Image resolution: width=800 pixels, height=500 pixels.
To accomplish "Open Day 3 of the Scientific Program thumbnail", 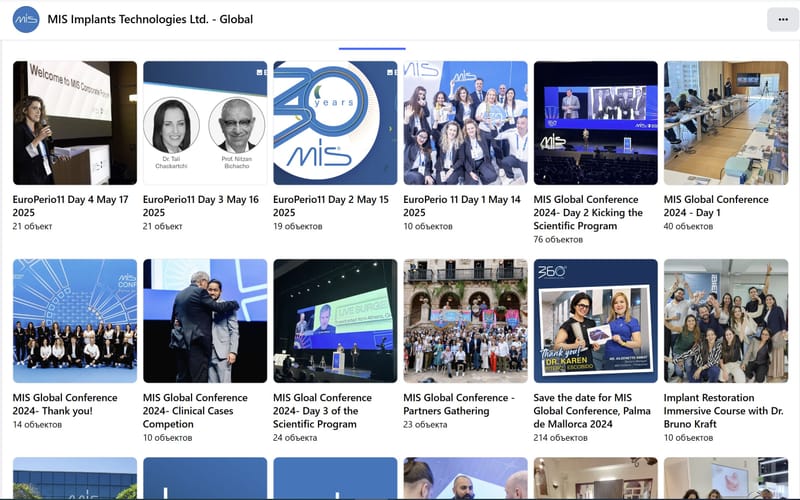I will pyautogui.click(x=335, y=321).
